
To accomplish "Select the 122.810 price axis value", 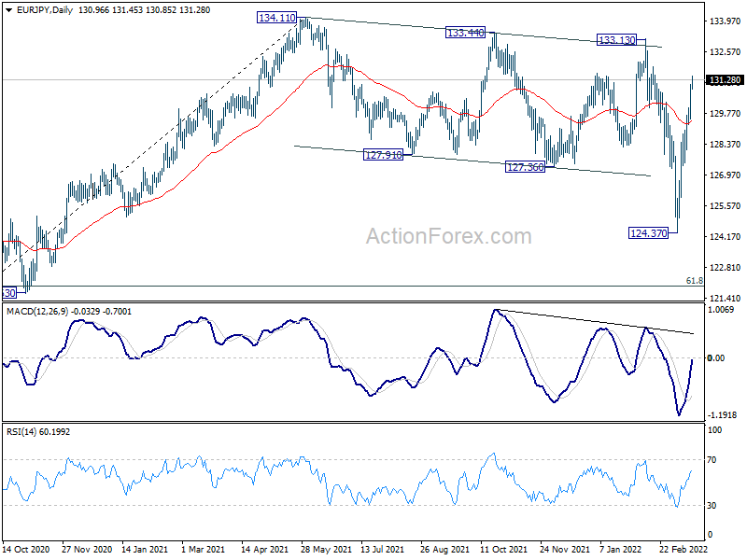I will [x=726, y=268].
